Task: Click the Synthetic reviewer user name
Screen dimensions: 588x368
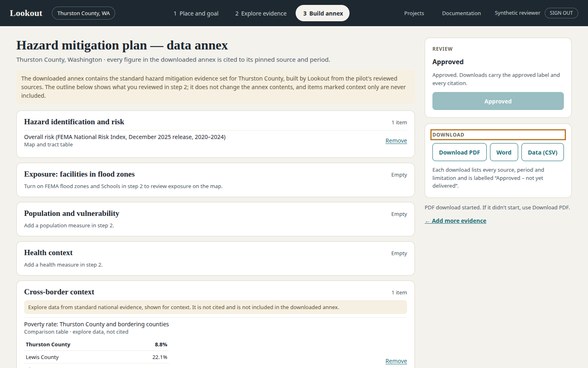Action: 517,13
